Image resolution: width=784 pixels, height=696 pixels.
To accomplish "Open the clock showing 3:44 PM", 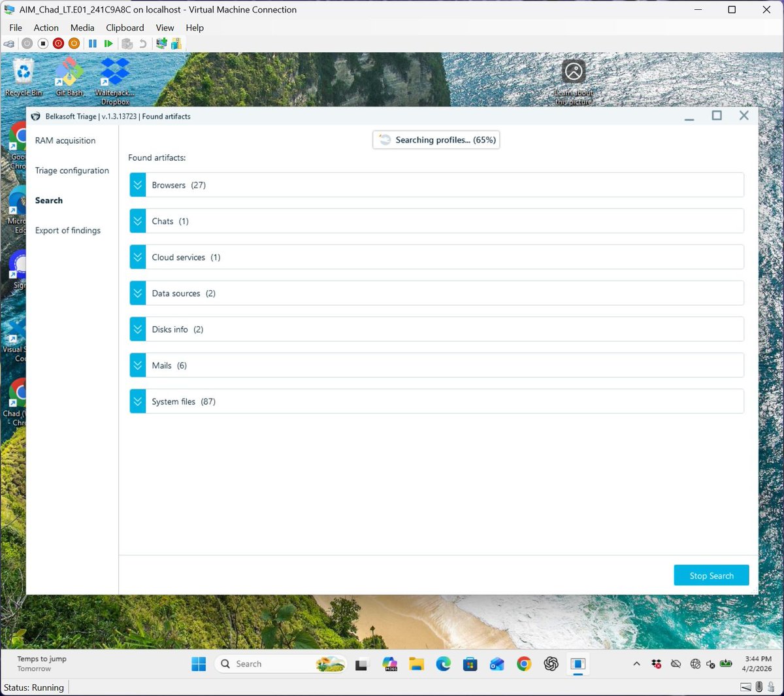I will (x=758, y=664).
